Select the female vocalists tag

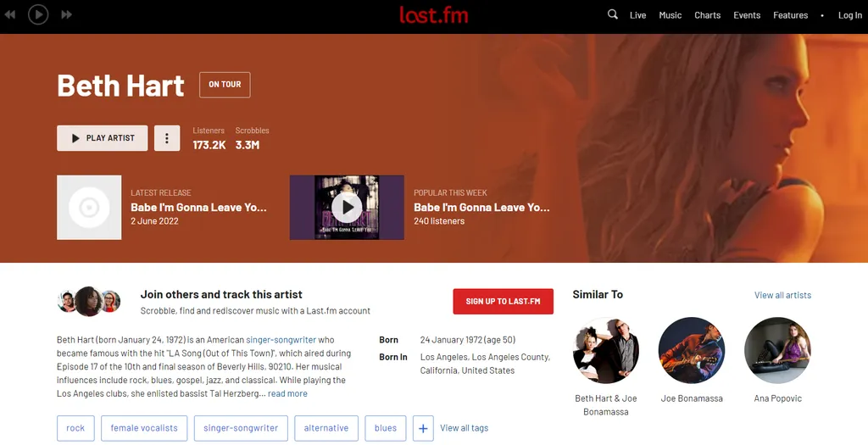click(x=144, y=428)
